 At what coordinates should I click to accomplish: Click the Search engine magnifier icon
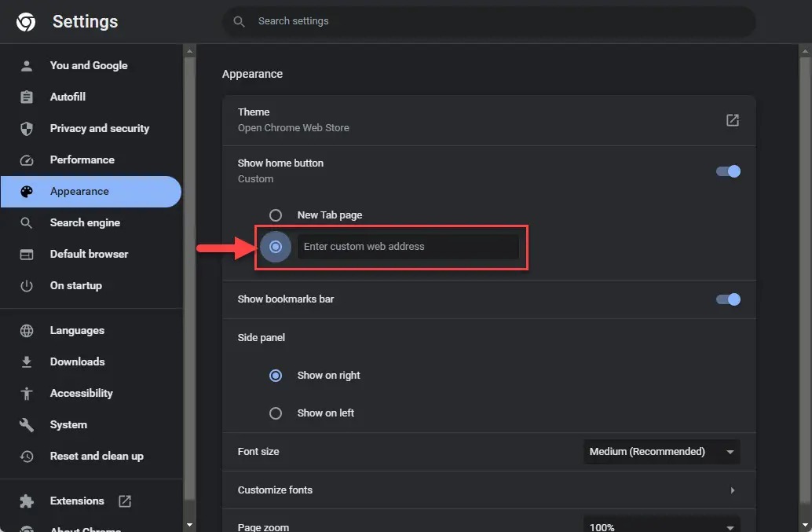tap(27, 222)
